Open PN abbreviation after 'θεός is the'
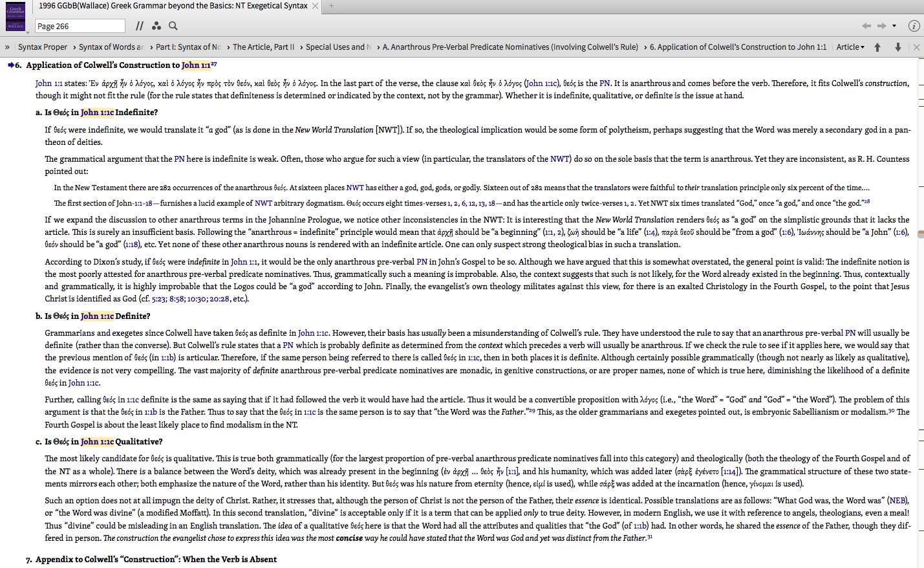This screenshot has height=568, width=924. point(605,83)
